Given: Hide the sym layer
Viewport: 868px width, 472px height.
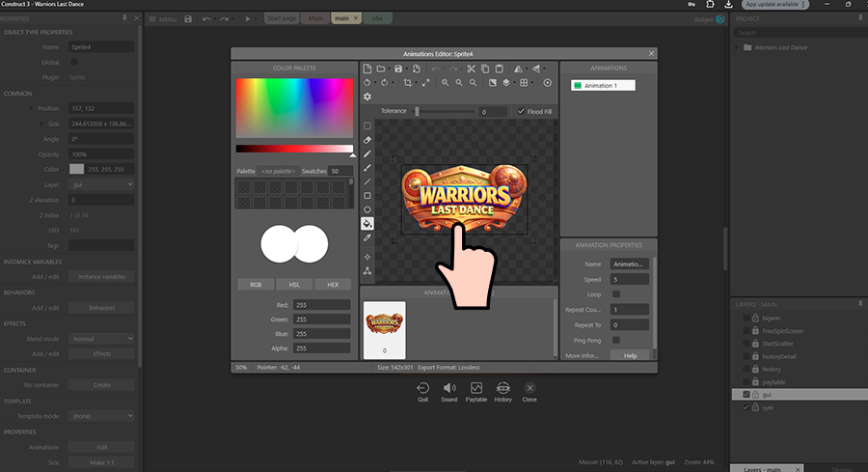Looking at the screenshot, I should (x=746, y=407).
